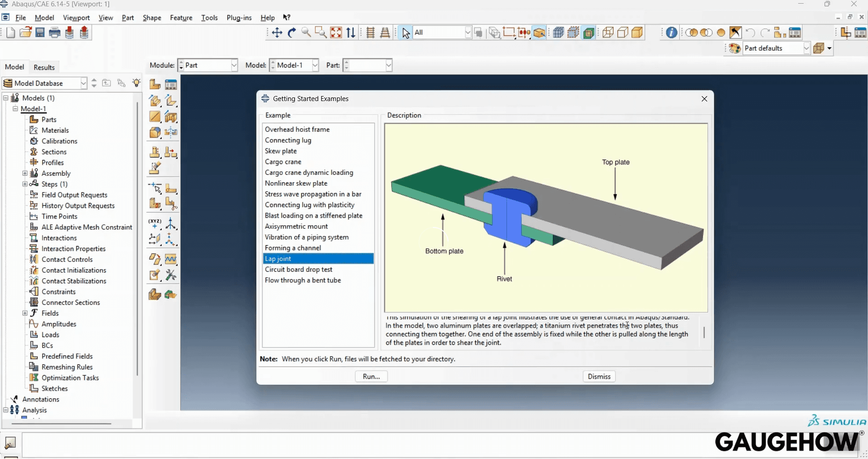Open the Create Part tool
The height and width of the screenshot is (459, 868).
pyautogui.click(x=154, y=84)
